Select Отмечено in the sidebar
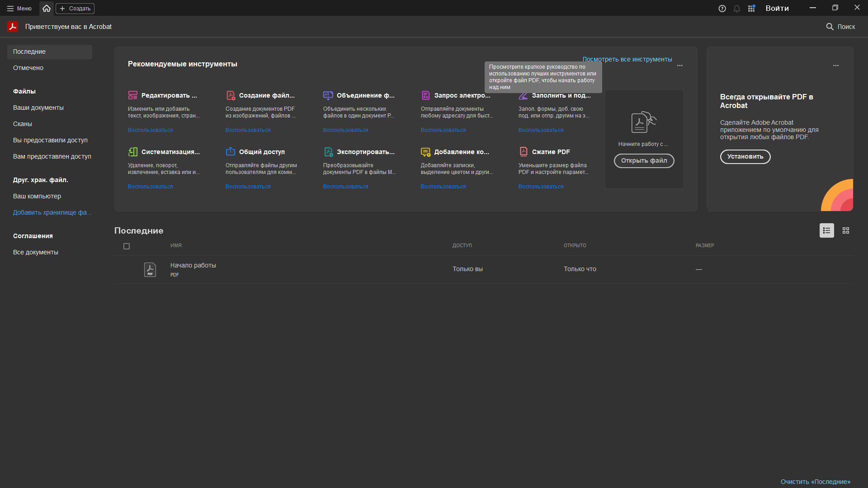 pos(28,68)
